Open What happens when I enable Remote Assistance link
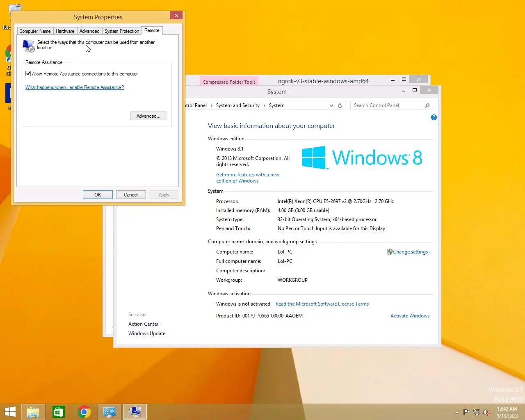525x420 pixels. tap(75, 87)
